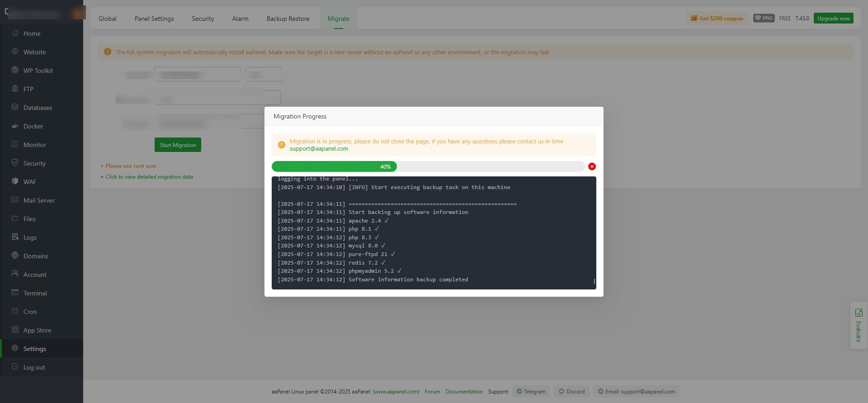Select the Alarm tab
Viewport: 868px width, 403px height.
click(x=240, y=19)
